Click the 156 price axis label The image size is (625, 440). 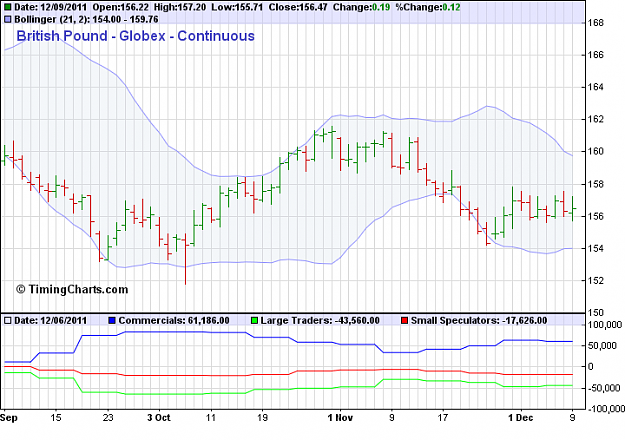coord(596,216)
